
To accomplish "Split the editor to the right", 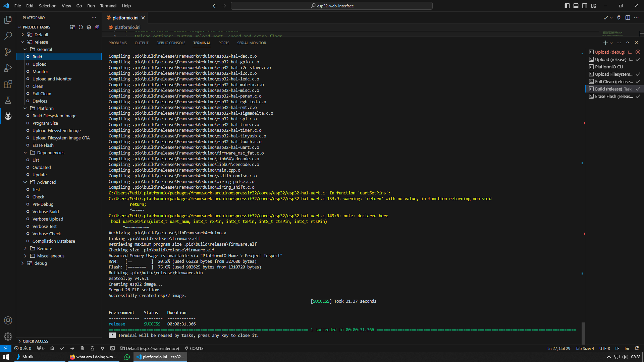I will (628, 18).
